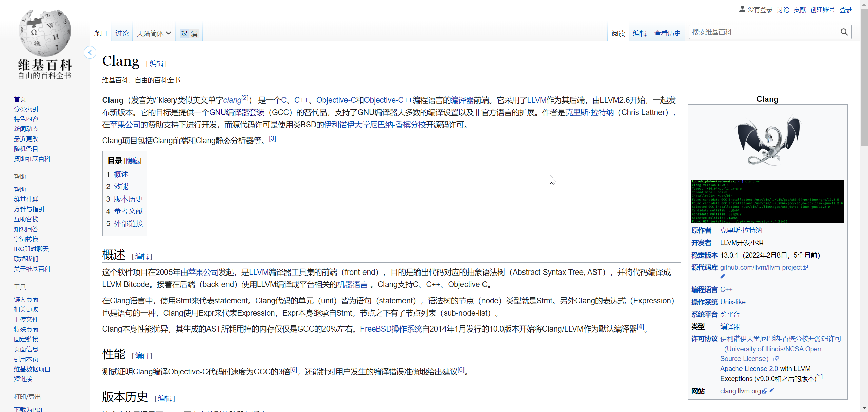Open the LLVM link in the intro paragraph

537,100
